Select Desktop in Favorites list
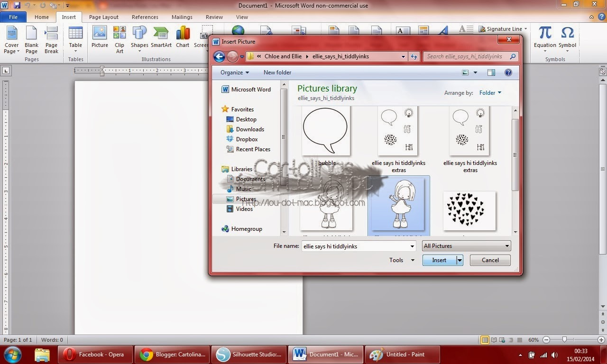 [x=246, y=119]
